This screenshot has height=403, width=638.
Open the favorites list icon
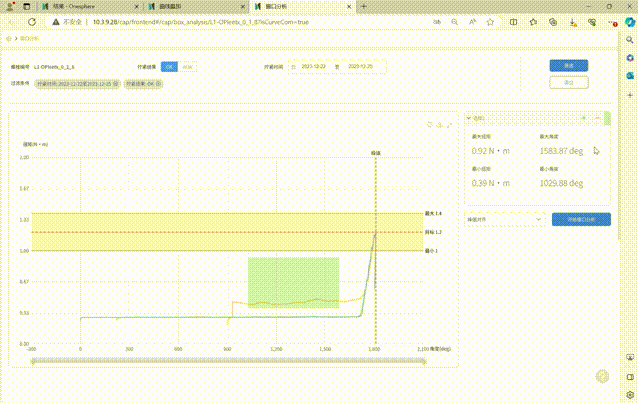pos(533,22)
